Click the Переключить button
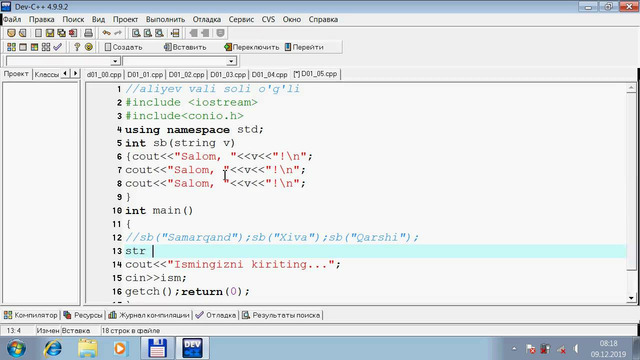Viewport: 640px width, 360px height. click(251, 47)
